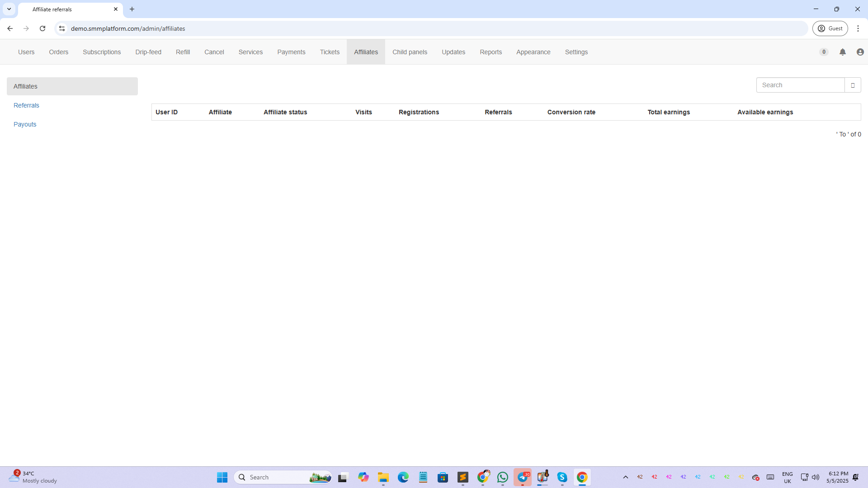Open Chrome three-dot menu

[x=858, y=28]
